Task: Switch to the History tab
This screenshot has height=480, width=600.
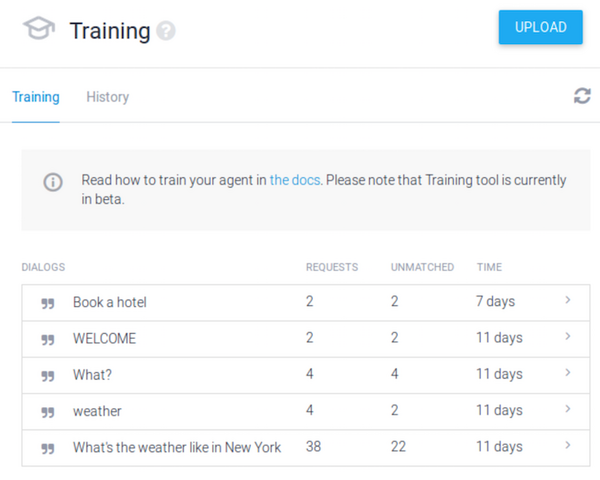Action: pos(107,97)
